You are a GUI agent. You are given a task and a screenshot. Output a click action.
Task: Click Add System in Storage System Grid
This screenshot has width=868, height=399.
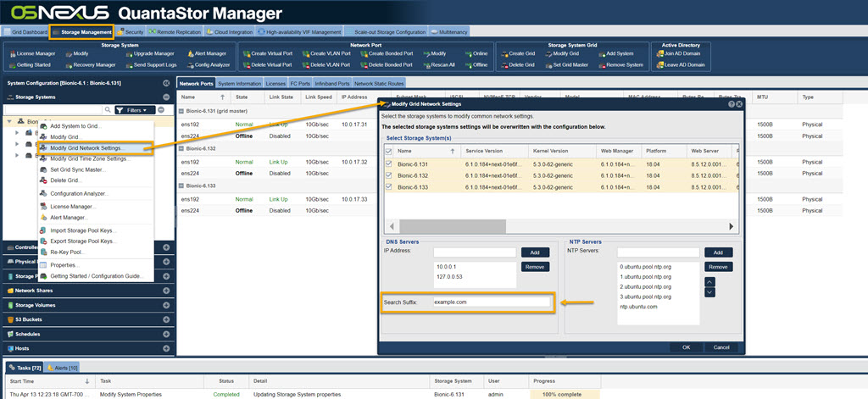[615, 53]
